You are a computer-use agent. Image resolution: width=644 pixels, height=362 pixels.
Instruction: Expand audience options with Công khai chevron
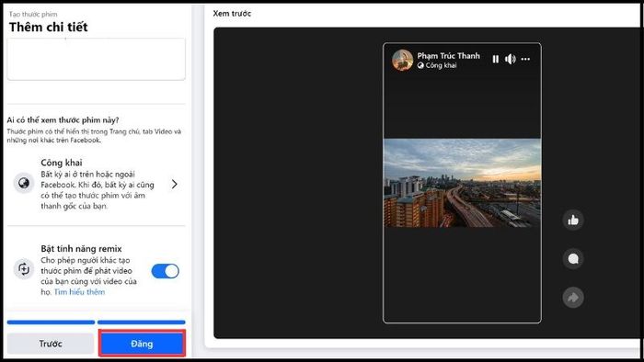(x=175, y=184)
